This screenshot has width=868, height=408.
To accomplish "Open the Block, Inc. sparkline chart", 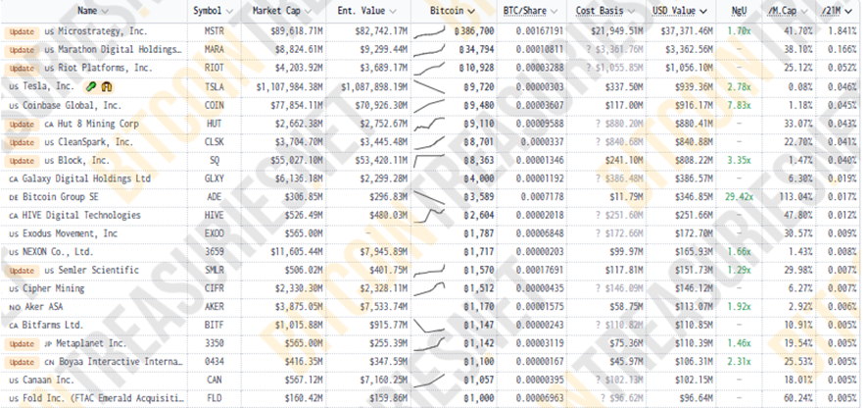I will point(429,160).
